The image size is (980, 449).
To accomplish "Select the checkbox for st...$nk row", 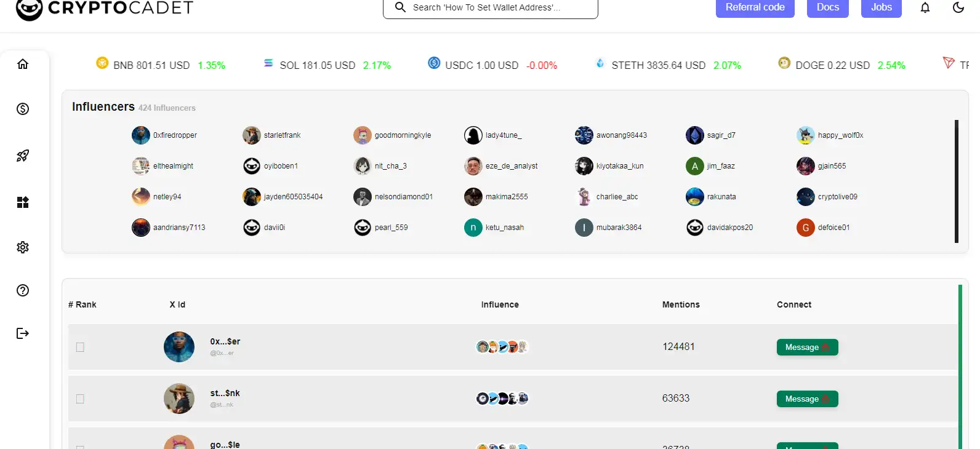I will tap(80, 399).
